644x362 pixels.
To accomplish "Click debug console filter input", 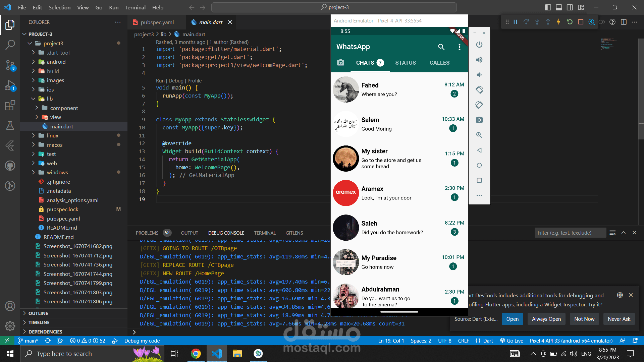I will [x=570, y=233].
